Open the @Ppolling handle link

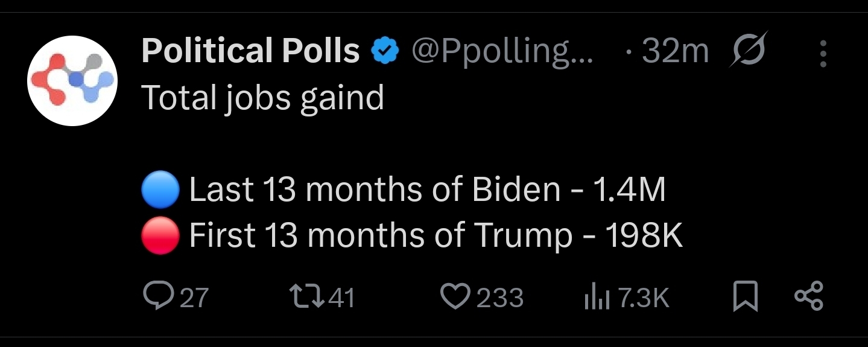click(502, 52)
